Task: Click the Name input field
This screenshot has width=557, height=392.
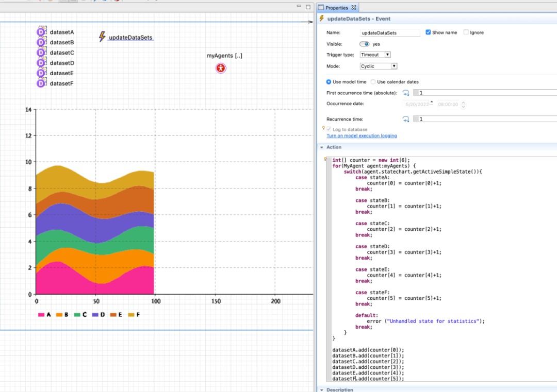Action: coord(390,32)
